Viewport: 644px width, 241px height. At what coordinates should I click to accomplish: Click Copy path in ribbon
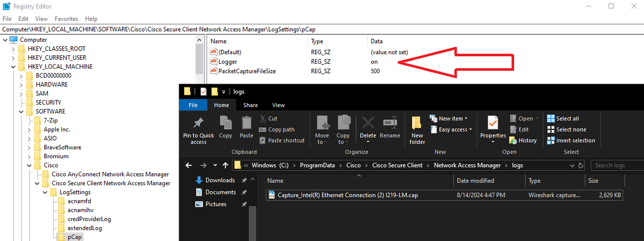coord(276,129)
